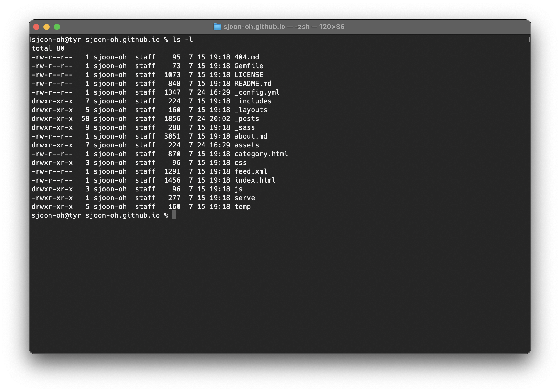This screenshot has height=392, width=560.
Task: Click the timestamp 20:02 on _posts row
Action: pos(220,119)
